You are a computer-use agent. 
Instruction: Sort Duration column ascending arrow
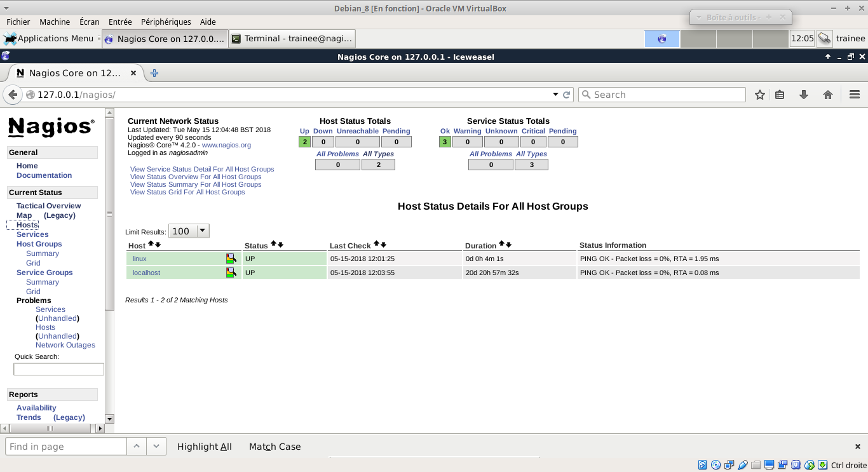pyautogui.click(x=501, y=245)
